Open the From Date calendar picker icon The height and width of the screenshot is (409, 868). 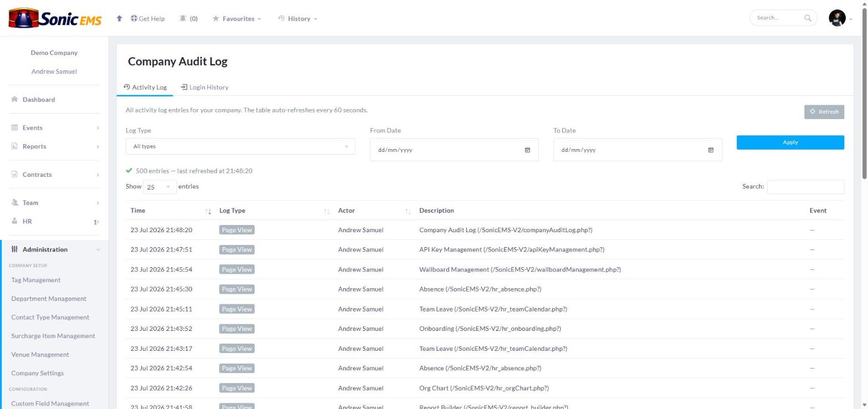[x=528, y=150]
